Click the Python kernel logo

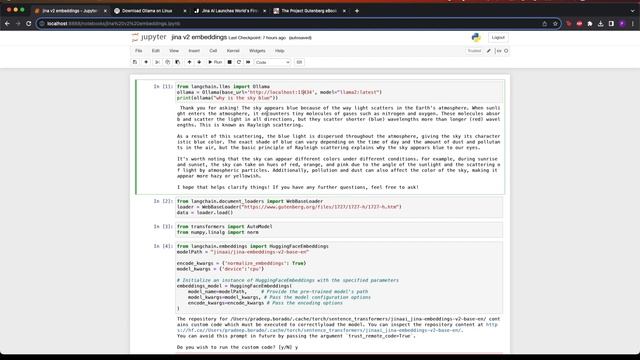476,37
